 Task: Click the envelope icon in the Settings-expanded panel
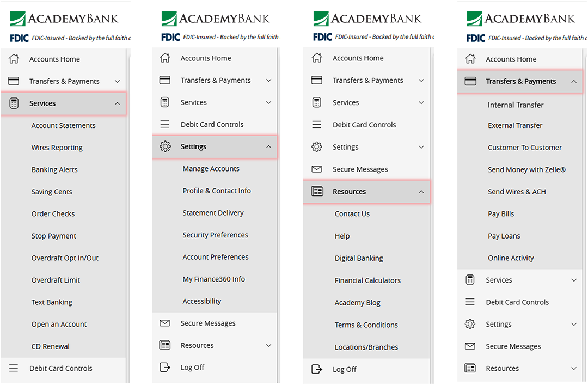pos(165,323)
